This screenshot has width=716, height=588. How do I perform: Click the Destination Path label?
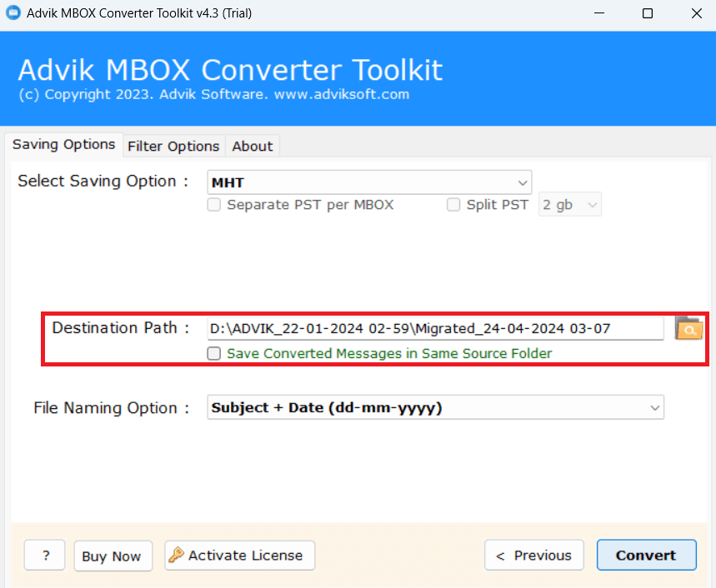pyautogui.click(x=121, y=328)
